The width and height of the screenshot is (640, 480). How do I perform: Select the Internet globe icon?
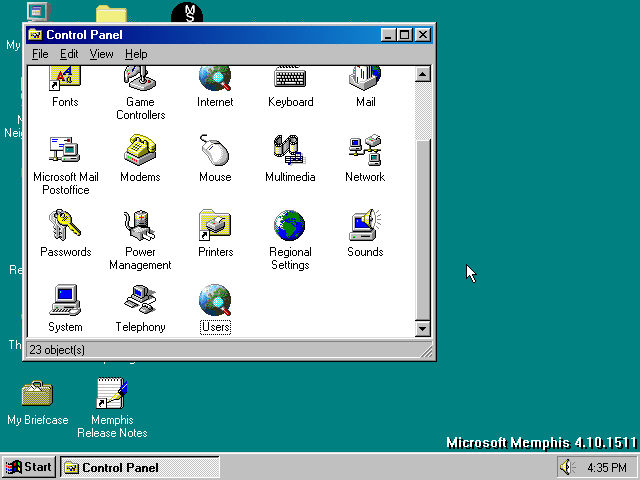[215, 79]
